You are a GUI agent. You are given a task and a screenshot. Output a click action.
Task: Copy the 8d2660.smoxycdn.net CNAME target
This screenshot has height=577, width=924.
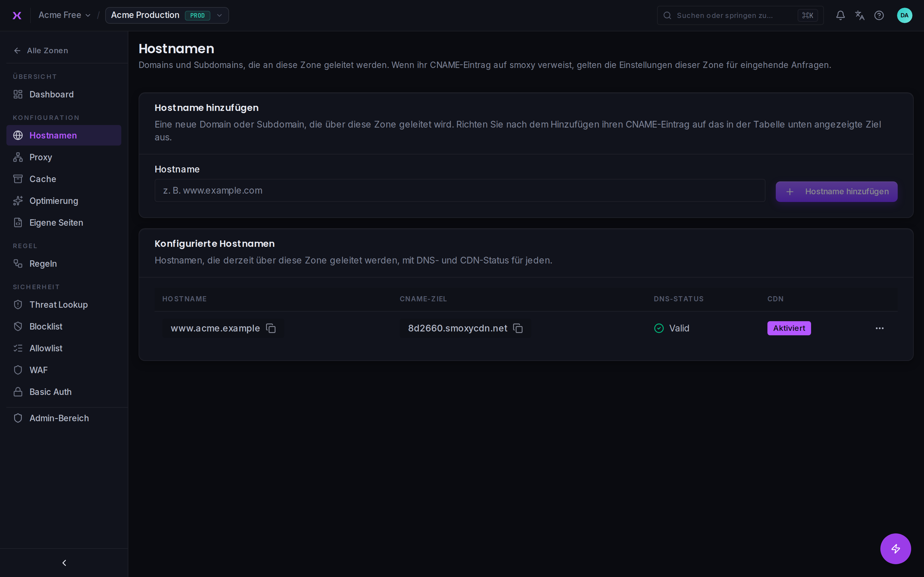coord(518,328)
